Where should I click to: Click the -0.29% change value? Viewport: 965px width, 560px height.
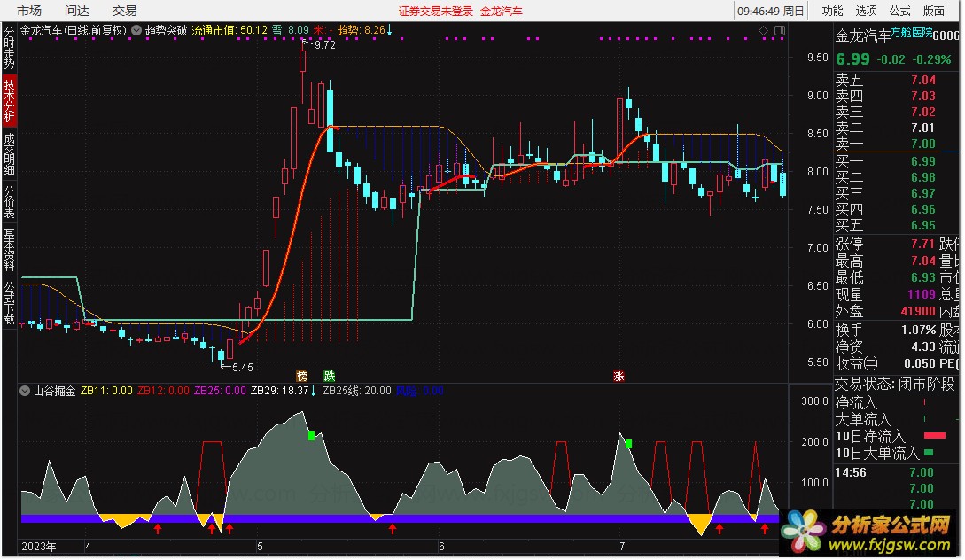coord(931,59)
